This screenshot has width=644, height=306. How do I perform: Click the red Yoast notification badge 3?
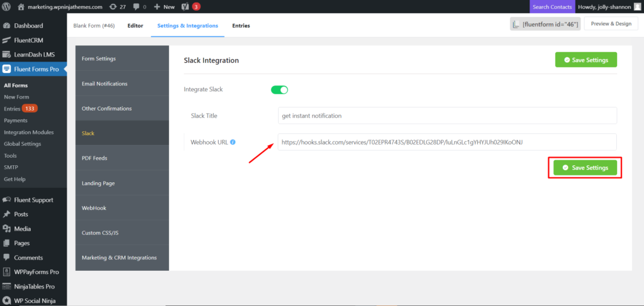coord(196,6)
